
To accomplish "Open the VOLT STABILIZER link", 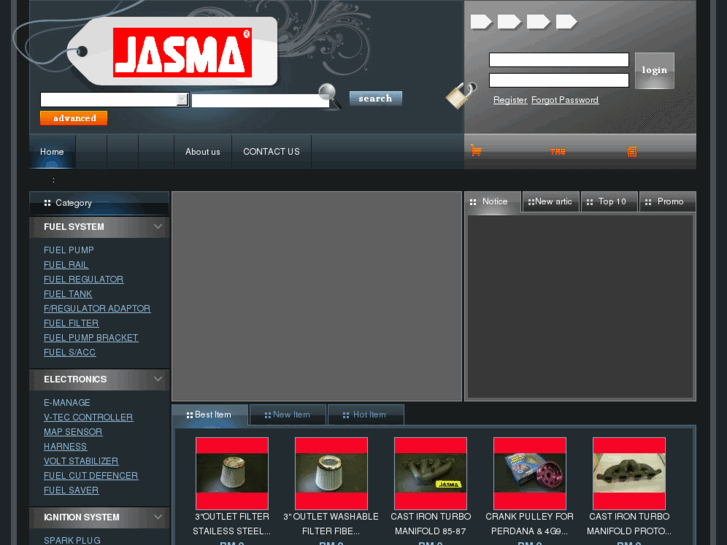I will click(x=81, y=461).
